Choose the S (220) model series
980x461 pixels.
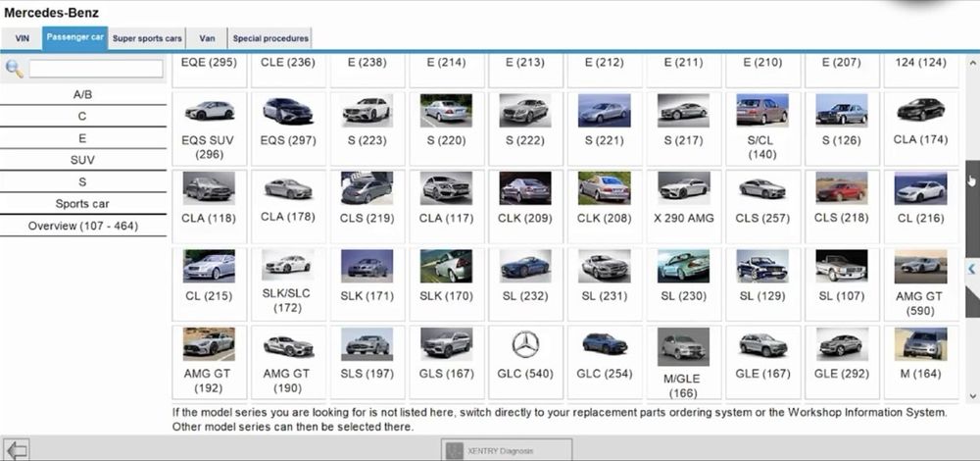click(446, 128)
